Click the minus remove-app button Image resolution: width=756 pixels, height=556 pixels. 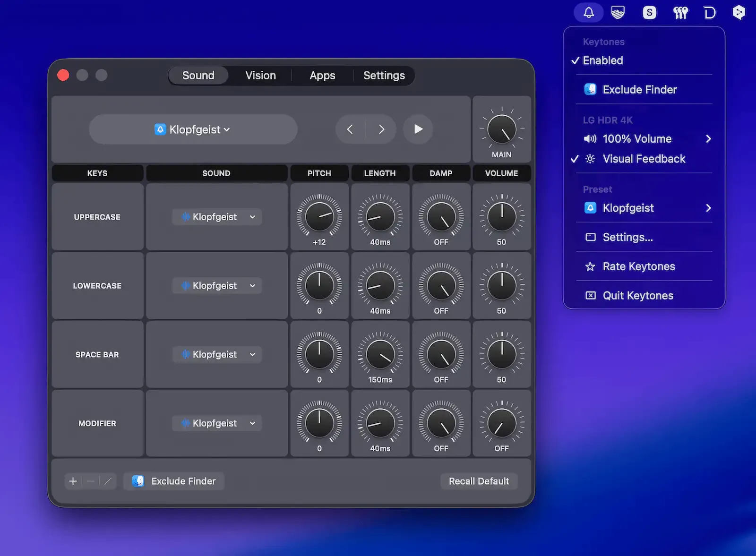click(91, 481)
